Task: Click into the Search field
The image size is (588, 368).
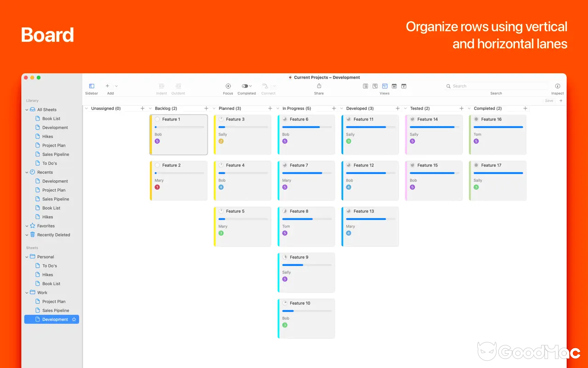Action: click(496, 86)
